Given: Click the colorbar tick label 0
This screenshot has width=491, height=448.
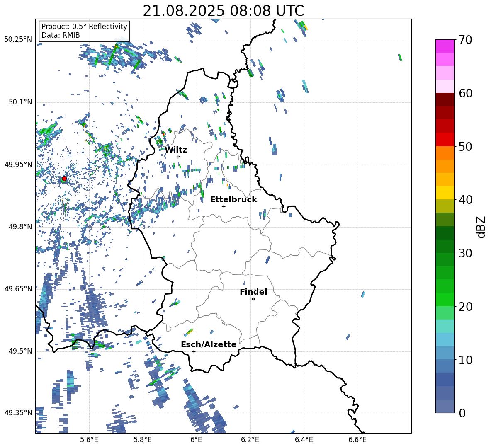Looking at the screenshot, I should (x=462, y=413).
